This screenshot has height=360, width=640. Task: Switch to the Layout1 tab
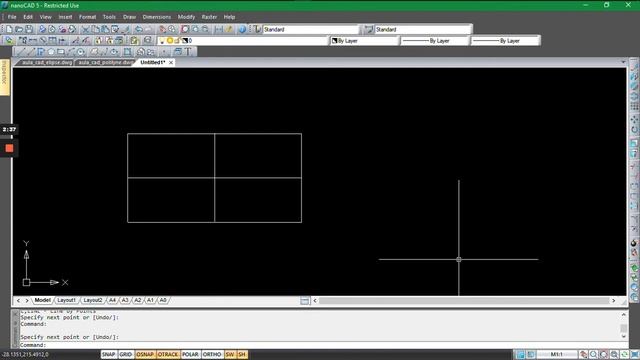tap(67, 300)
